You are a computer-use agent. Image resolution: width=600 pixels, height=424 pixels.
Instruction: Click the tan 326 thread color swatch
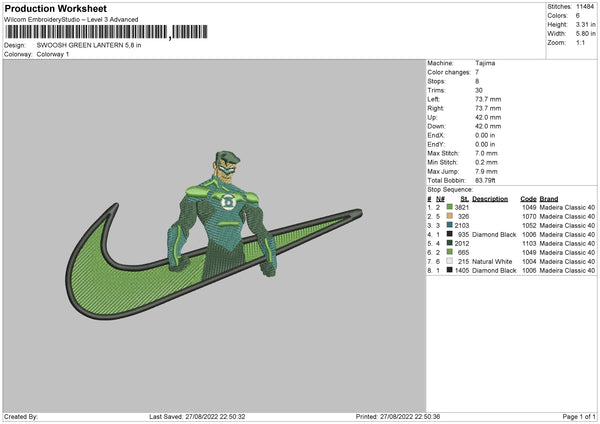pyautogui.click(x=449, y=215)
